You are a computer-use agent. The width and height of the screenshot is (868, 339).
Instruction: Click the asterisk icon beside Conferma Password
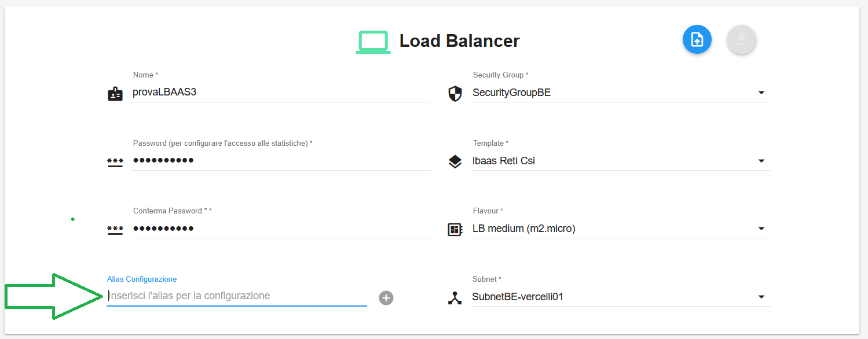point(115,230)
